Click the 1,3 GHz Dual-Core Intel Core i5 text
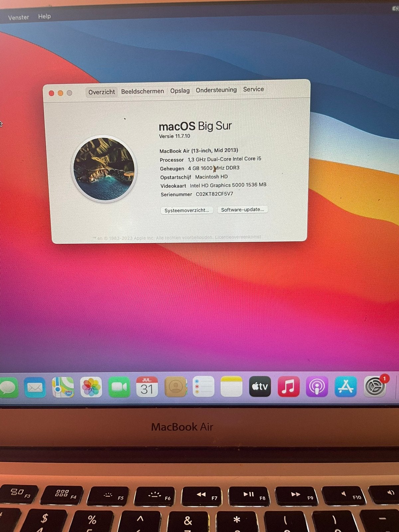 [224, 159]
